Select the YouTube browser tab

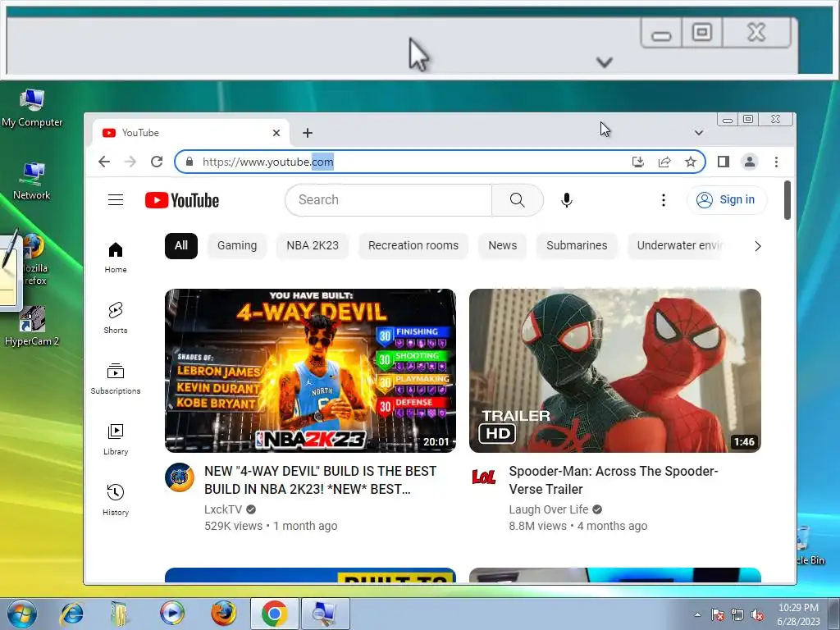pos(190,133)
